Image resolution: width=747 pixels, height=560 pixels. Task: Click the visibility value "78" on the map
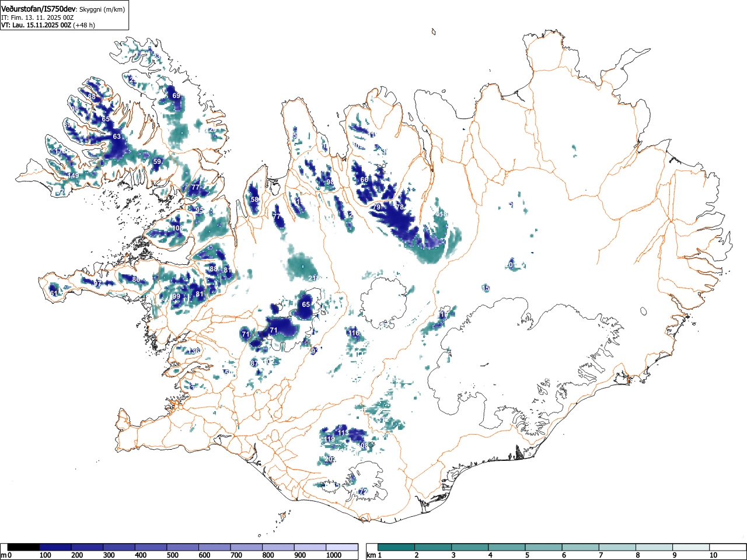[400, 207]
